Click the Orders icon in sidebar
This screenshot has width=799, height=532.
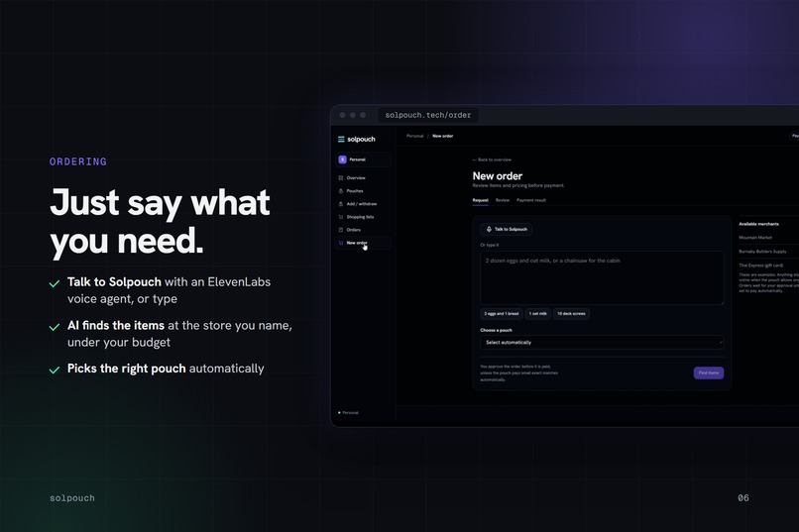pos(340,230)
